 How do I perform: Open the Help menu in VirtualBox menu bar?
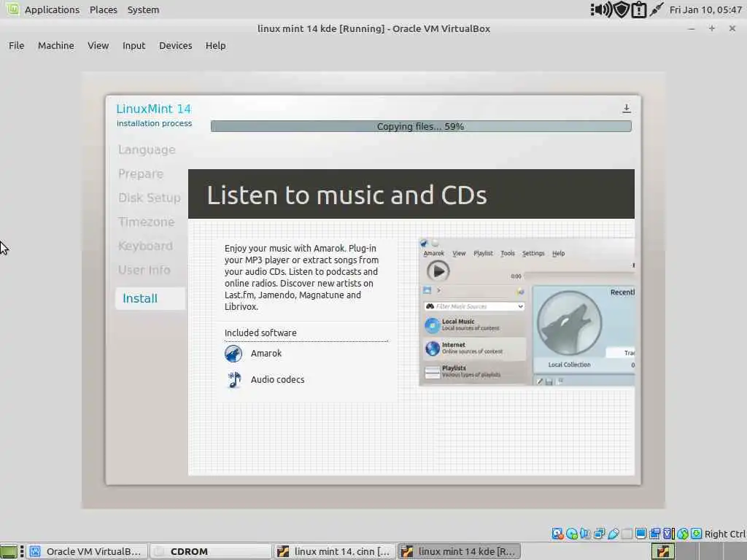(x=215, y=46)
